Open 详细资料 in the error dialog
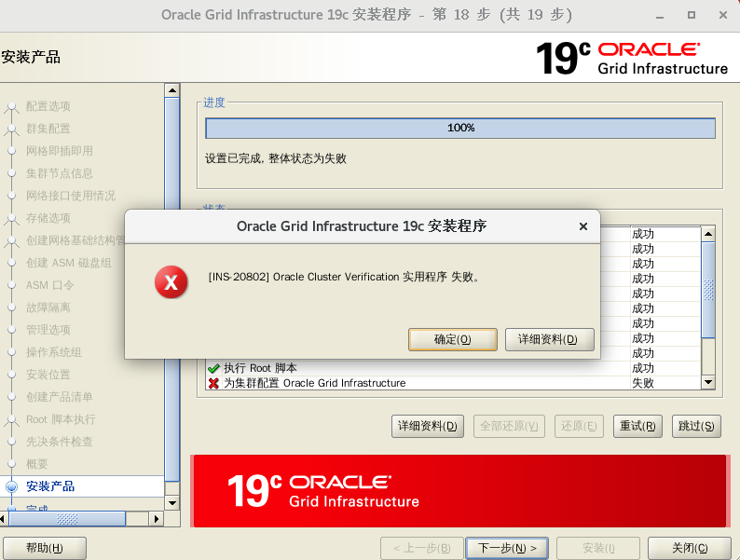 tap(549, 340)
